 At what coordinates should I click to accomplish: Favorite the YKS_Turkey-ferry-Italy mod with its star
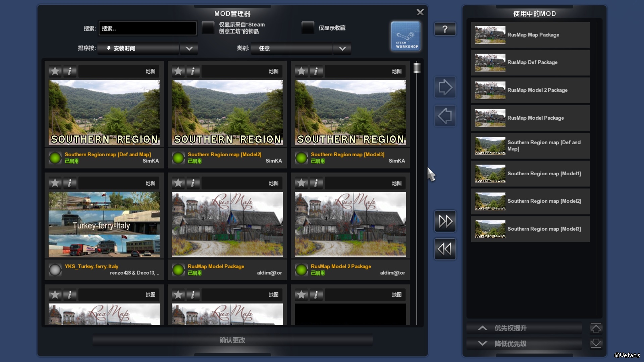tap(55, 183)
